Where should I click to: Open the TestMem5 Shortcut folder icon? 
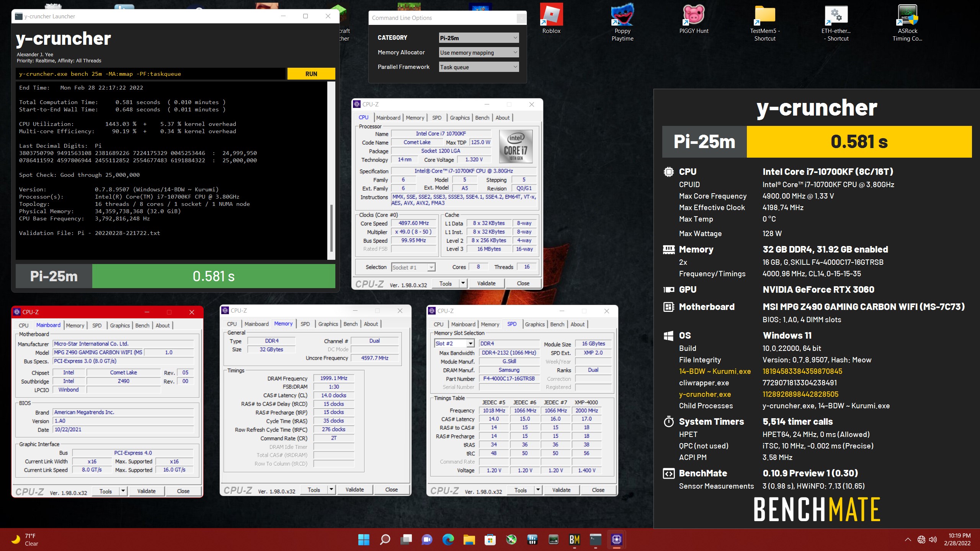pyautogui.click(x=765, y=22)
